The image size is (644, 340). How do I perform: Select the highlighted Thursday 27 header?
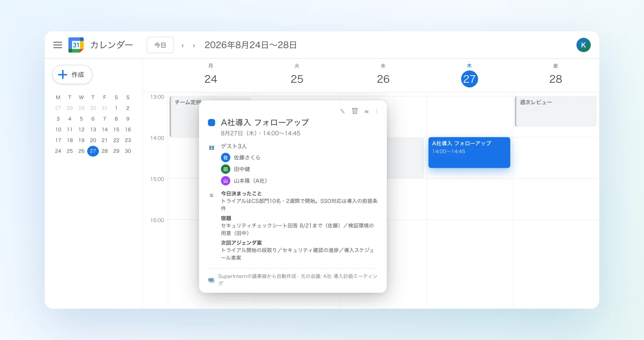pos(470,79)
